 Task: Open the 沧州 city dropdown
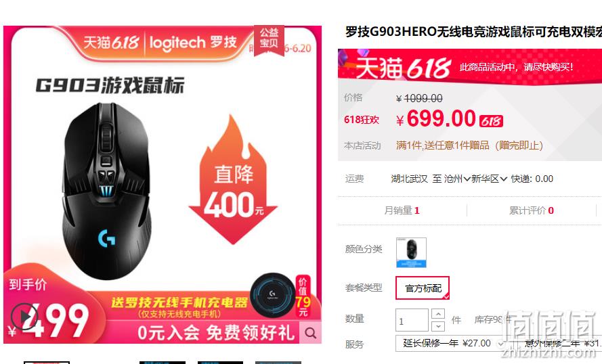(457, 179)
